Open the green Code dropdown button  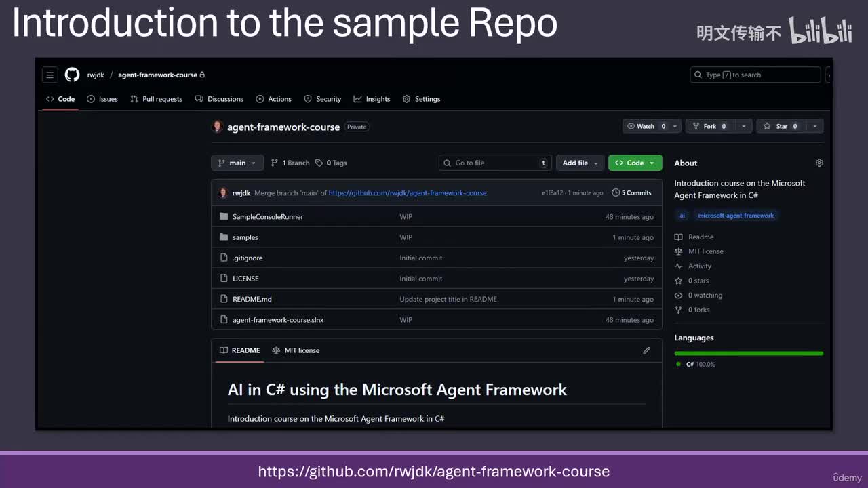tap(635, 163)
